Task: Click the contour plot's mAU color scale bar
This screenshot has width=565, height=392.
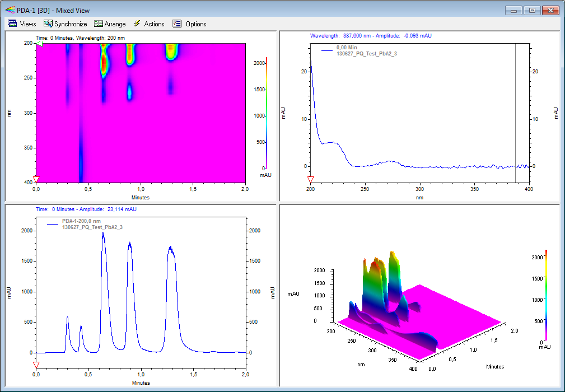Action: click(x=266, y=112)
